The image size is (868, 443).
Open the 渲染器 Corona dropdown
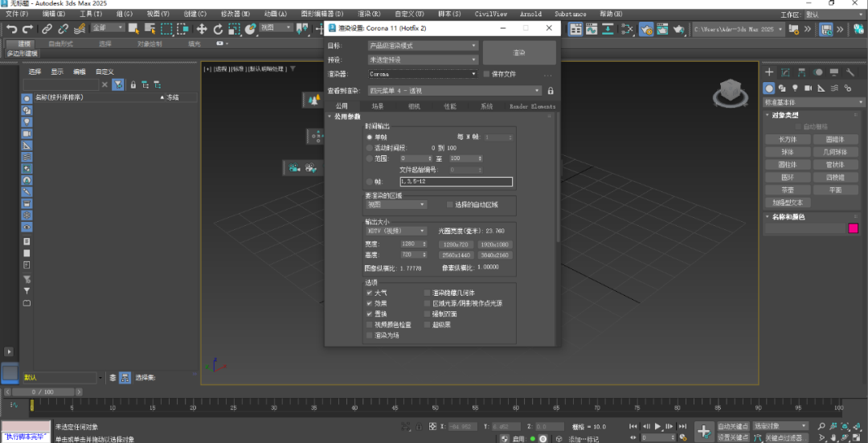[423, 74]
